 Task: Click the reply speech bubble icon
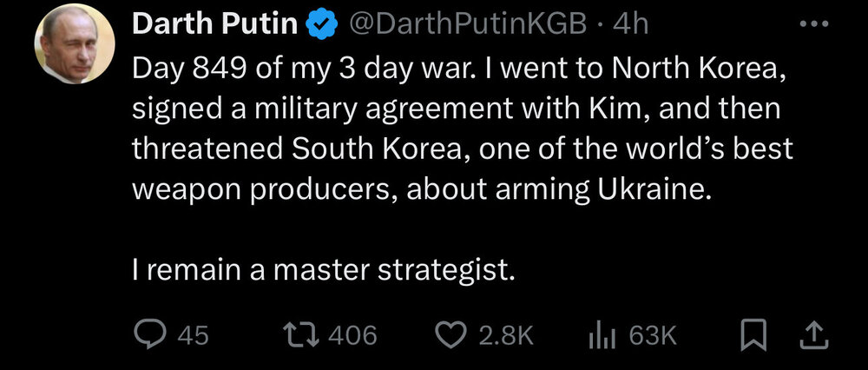(150, 335)
